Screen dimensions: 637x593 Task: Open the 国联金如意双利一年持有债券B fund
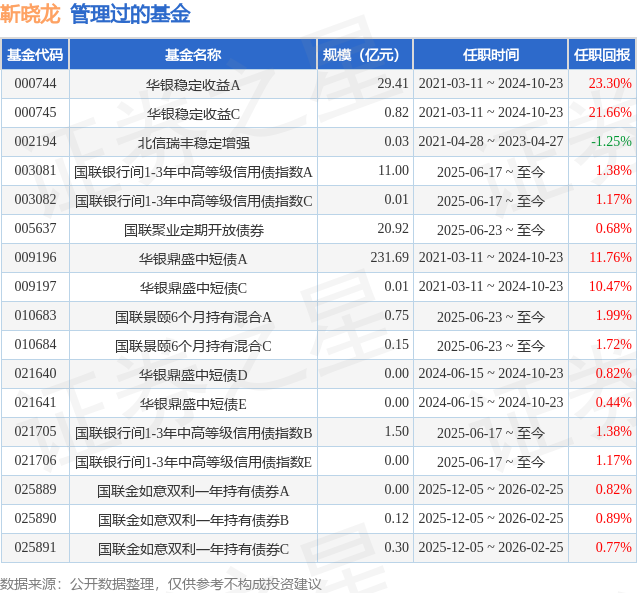(x=193, y=519)
